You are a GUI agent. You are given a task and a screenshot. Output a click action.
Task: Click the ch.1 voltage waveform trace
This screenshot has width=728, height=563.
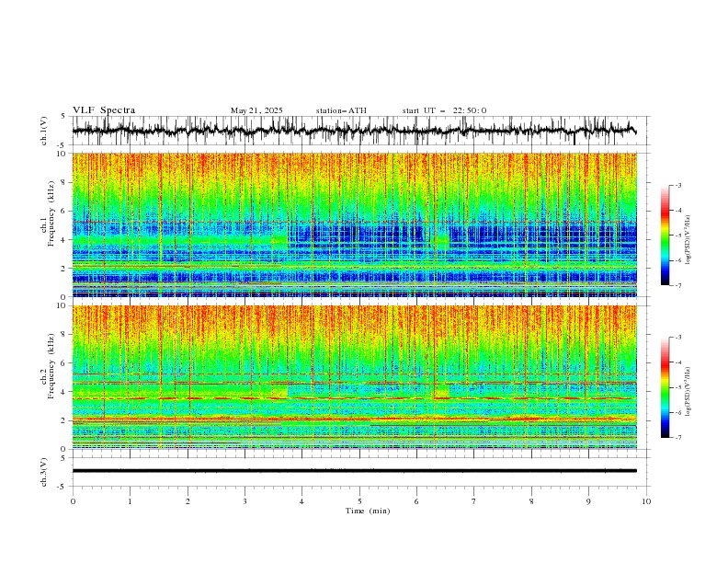click(354, 131)
